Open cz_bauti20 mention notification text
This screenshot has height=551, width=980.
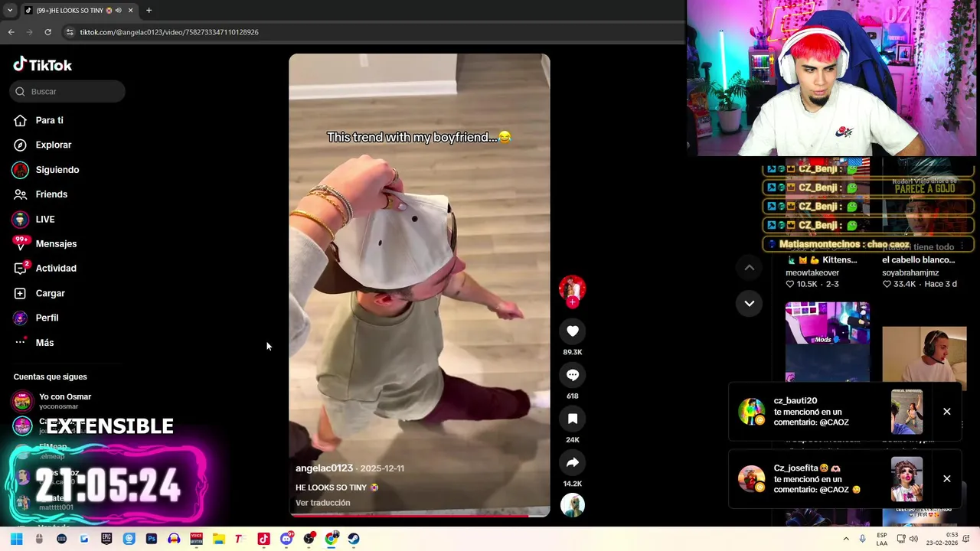(x=811, y=412)
